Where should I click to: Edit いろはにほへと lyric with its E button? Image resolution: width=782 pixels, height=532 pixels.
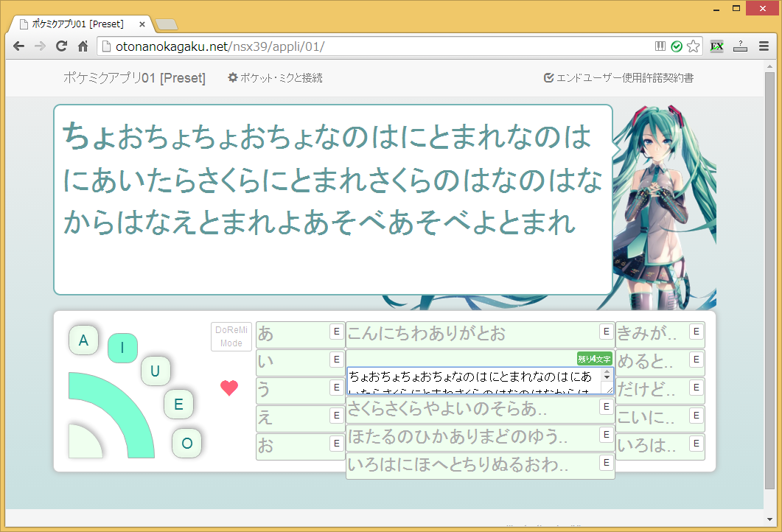pyautogui.click(x=607, y=463)
